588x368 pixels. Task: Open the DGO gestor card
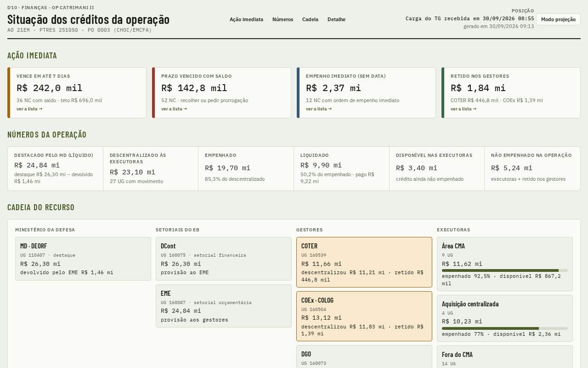pyautogui.click(x=364, y=357)
